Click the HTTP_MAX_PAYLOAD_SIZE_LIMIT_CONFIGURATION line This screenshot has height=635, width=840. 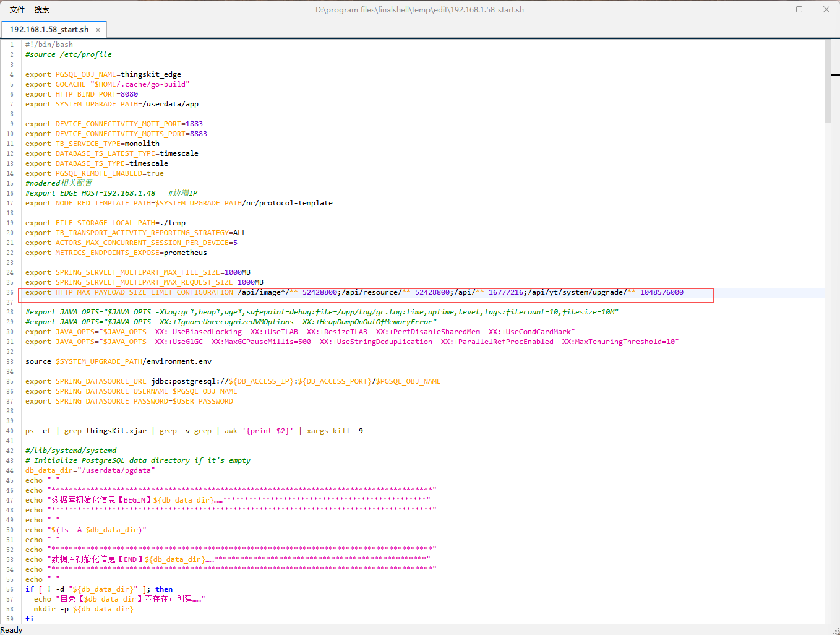(354, 292)
